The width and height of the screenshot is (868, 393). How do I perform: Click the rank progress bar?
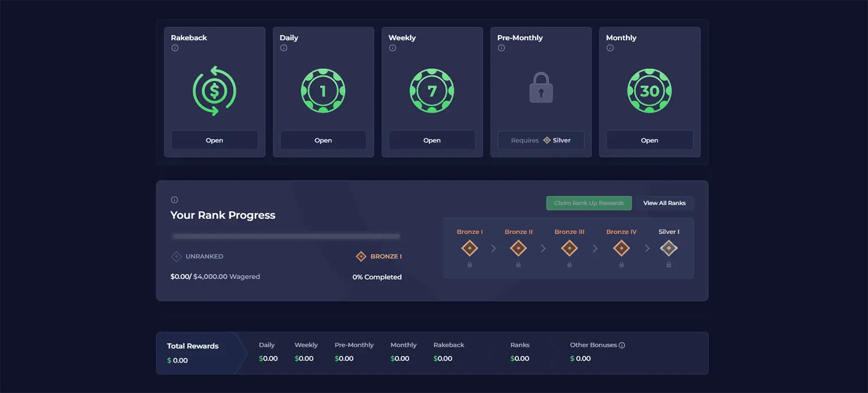[286, 236]
